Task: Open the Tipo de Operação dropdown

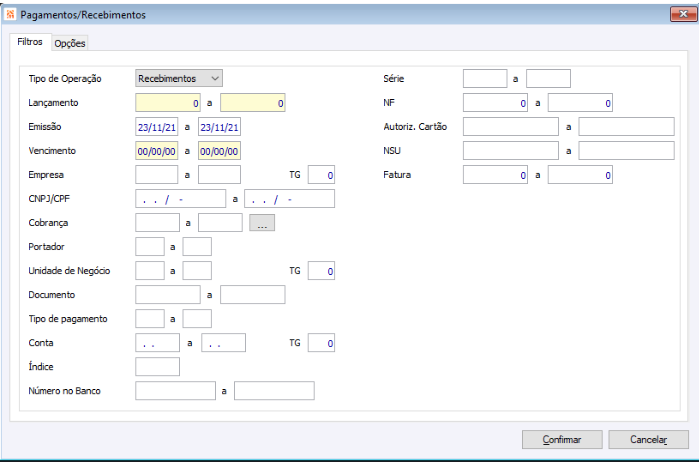Action: [x=179, y=78]
